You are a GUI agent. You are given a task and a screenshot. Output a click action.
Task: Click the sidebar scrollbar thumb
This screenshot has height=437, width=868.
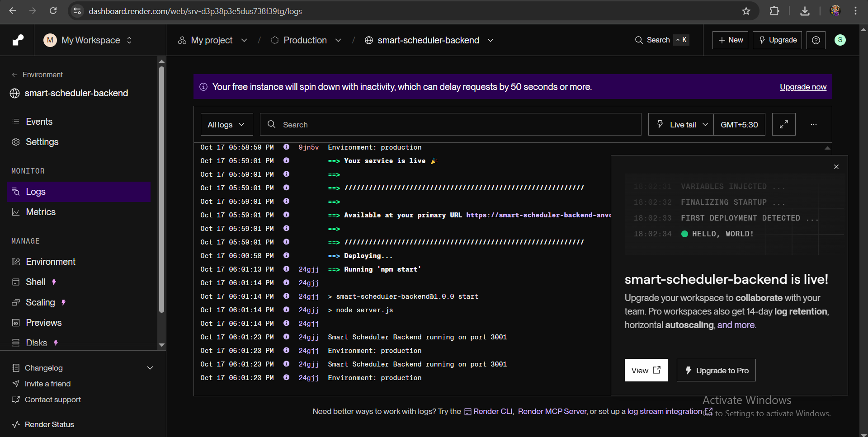(161, 189)
